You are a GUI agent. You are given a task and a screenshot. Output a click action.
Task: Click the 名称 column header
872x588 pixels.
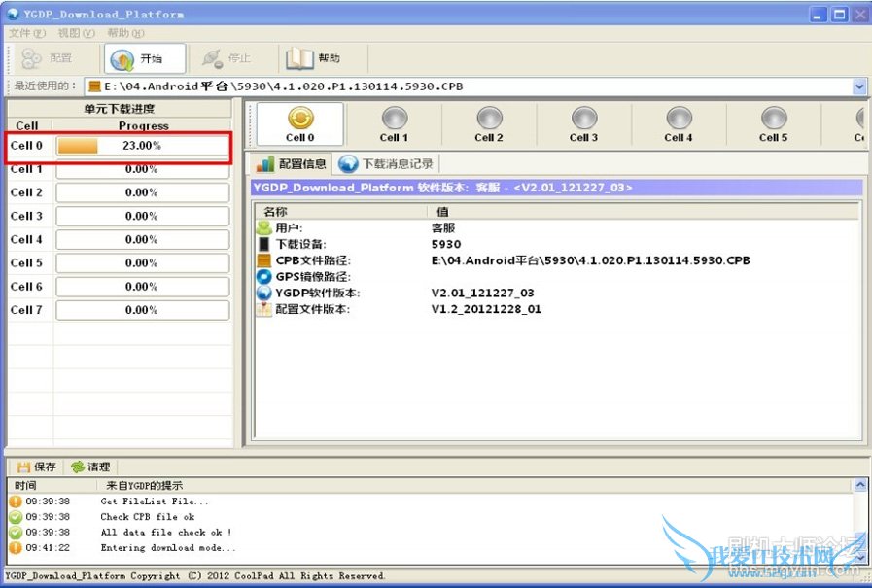(341, 212)
